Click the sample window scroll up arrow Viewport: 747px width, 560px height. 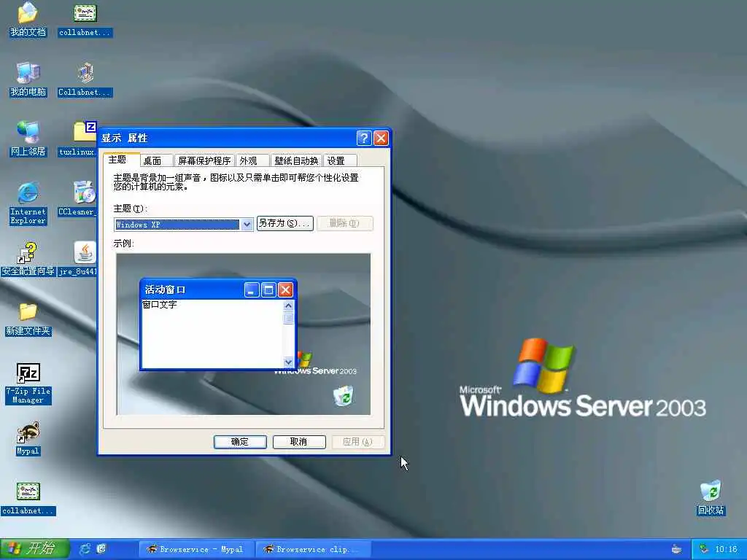click(288, 306)
